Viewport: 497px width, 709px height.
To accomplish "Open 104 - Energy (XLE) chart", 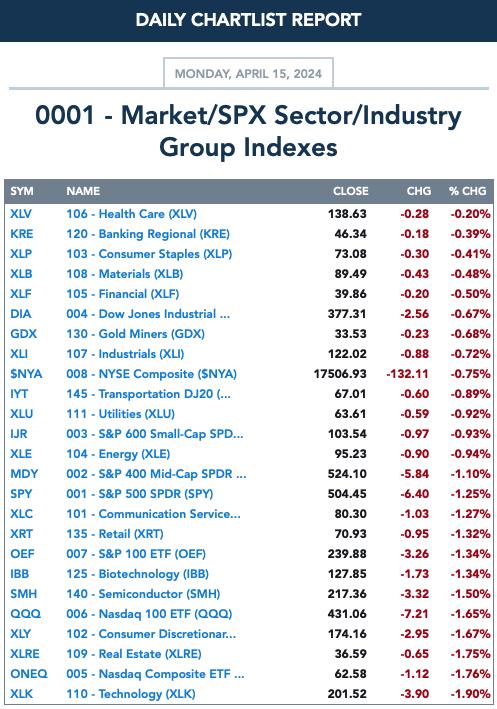I will coord(118,454).
